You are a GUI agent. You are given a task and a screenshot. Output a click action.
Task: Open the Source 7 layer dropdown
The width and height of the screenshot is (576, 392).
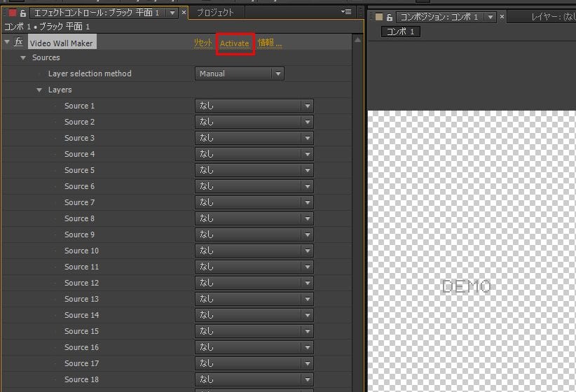(254, 202)
